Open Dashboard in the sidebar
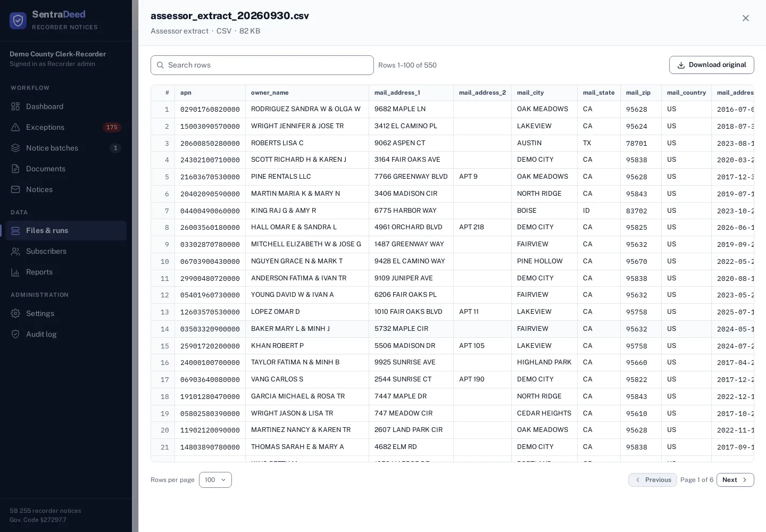The height and width of the screenshot is (532, 766). [x=66, y=106]
